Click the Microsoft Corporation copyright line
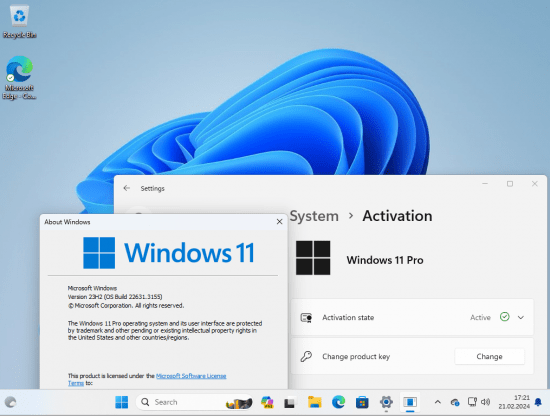Image resolution: width=550 pixels, height=416 pixels. coord(126,306)
